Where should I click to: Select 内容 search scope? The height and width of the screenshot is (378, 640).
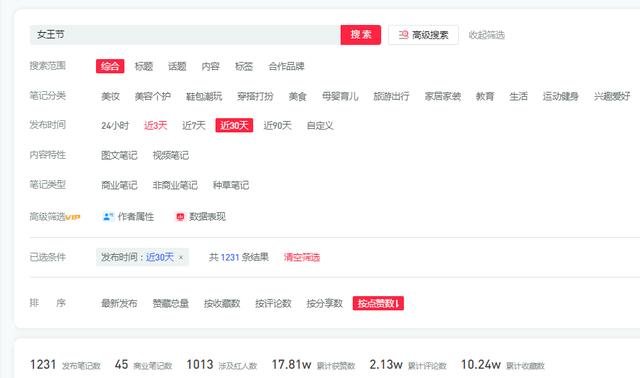pyautogui.click(x=211, y=66)
